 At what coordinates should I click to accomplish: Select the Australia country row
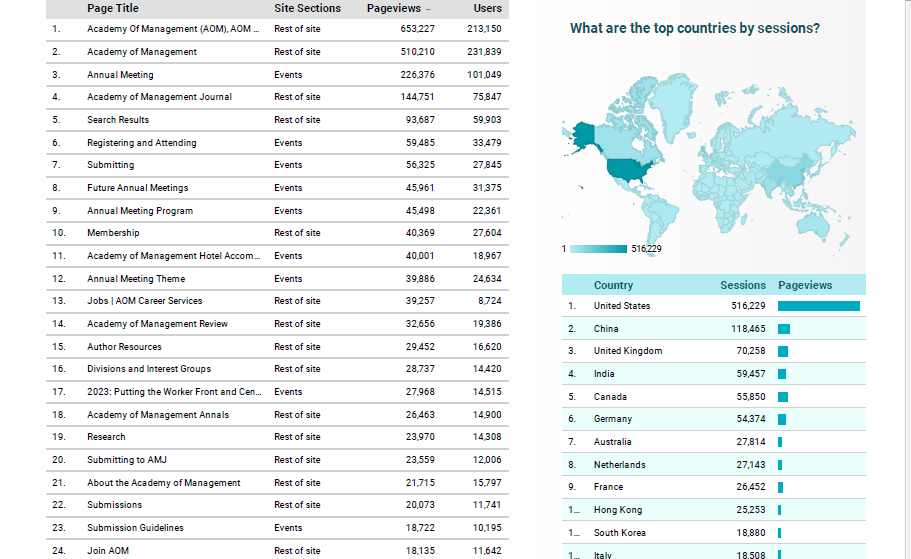pyautogui.click(x=713, y=442)
